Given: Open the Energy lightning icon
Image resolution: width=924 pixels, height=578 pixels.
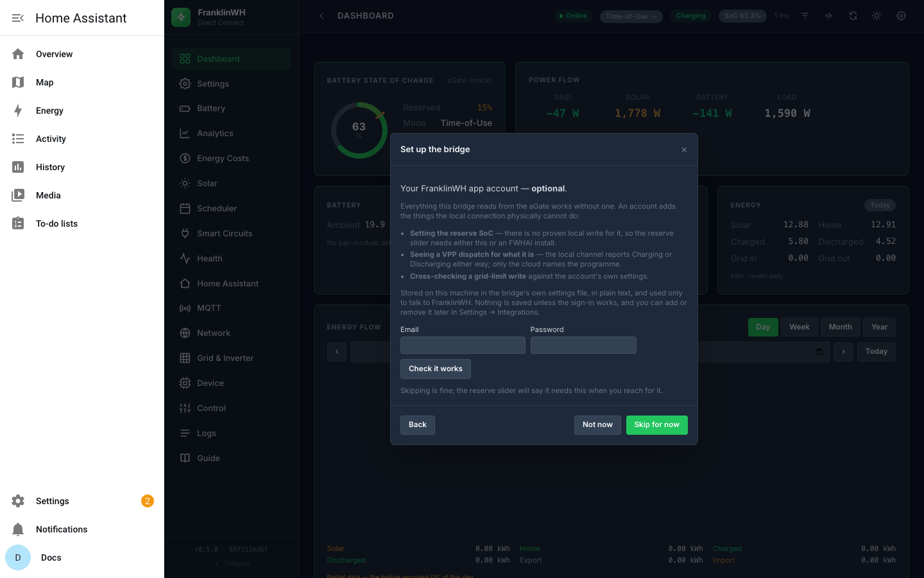Looking at the screenshot, I should (x=18, y=110).
